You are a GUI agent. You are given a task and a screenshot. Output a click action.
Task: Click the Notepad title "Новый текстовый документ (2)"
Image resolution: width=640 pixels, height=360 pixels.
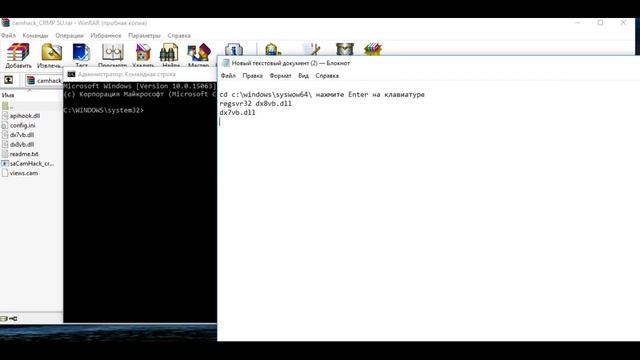[274, 63]
